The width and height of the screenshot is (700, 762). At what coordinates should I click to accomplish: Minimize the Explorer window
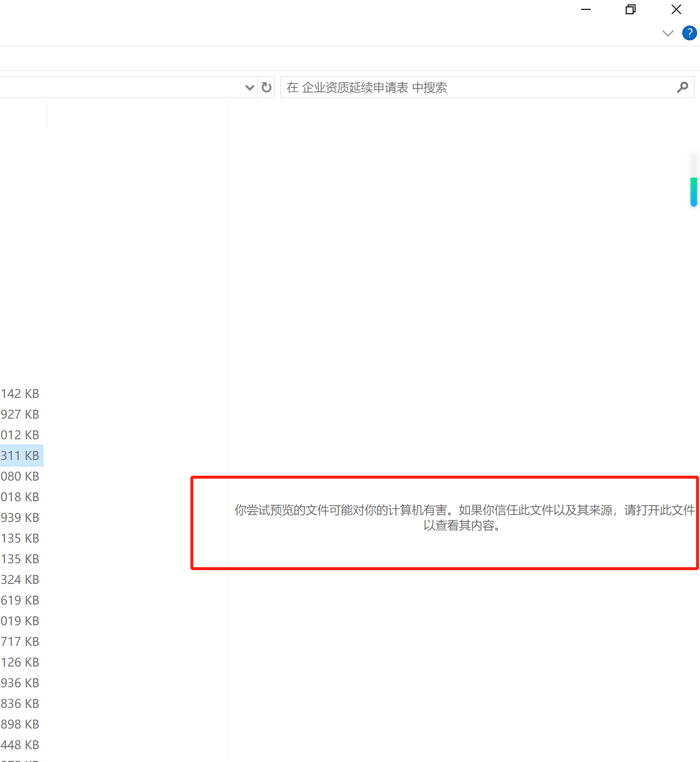(585, 9)
